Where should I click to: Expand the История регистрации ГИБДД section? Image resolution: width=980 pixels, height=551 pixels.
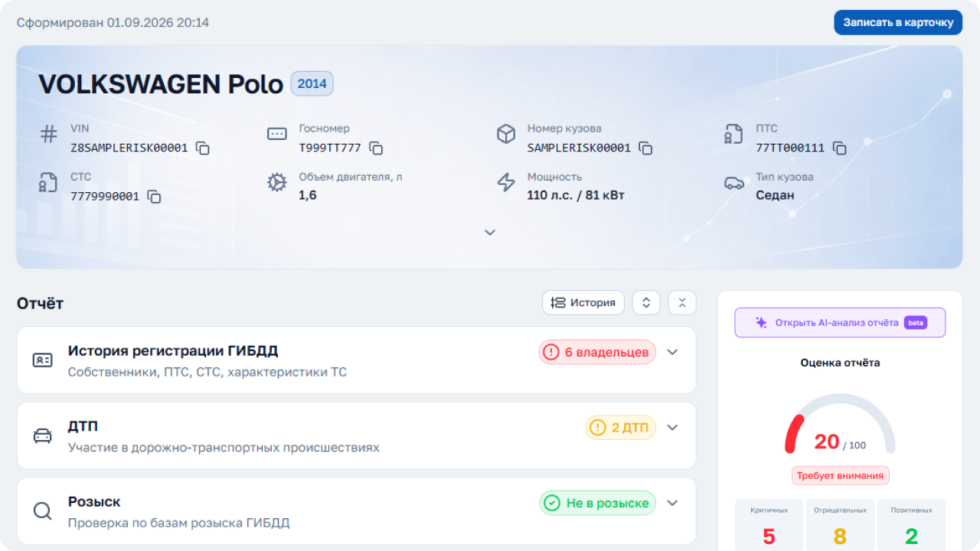tap(672, 352)
